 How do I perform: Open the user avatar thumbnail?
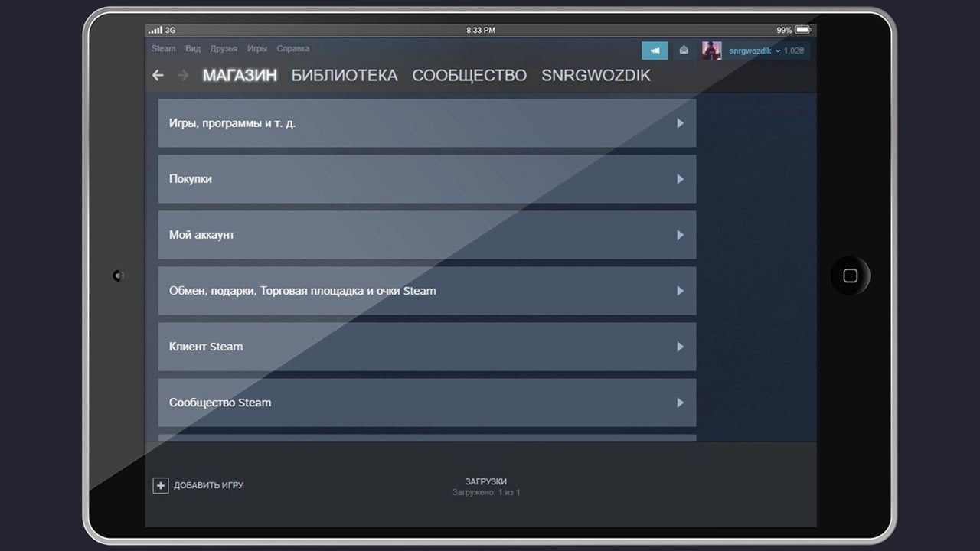point(711,51)
